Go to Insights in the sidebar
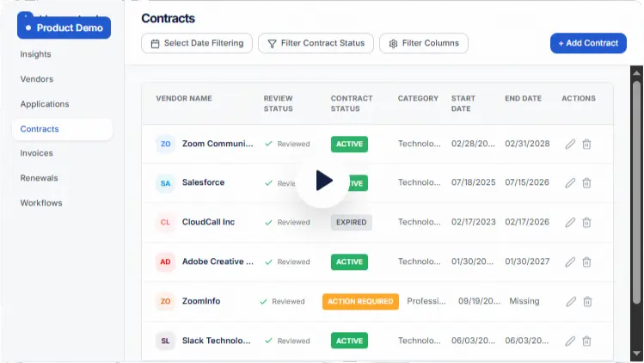 coord(36,54)
